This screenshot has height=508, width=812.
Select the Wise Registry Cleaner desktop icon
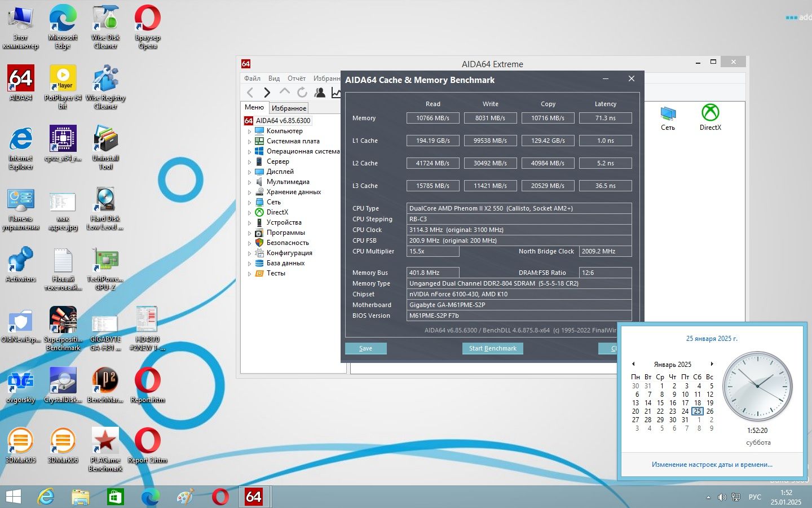pyautogui.click(x=105, y=87)
